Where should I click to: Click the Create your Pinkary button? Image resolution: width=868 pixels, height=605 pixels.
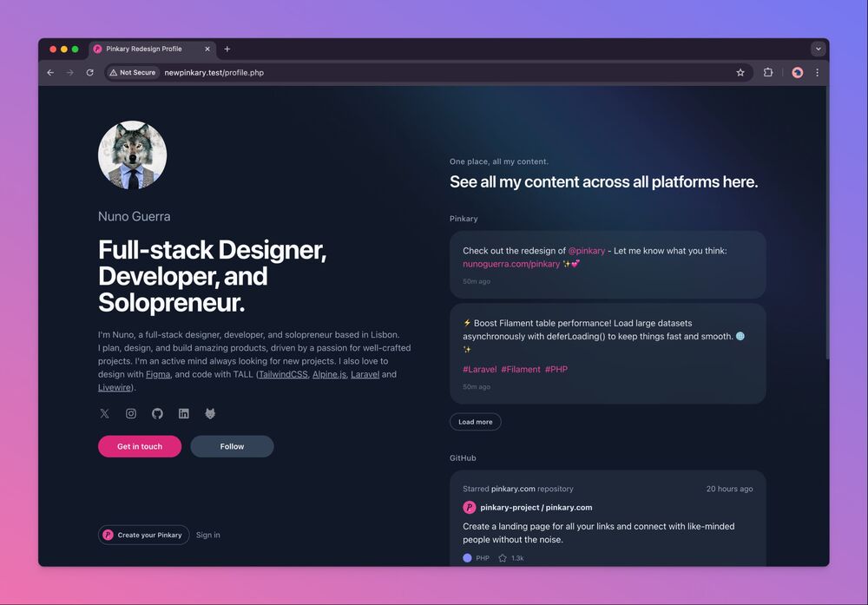(x=144, y=535)
